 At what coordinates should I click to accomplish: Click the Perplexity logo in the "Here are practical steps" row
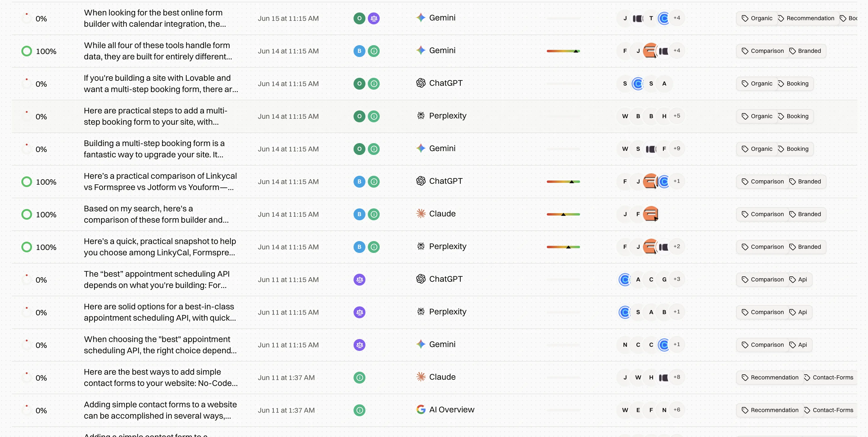tap(421, 115)
